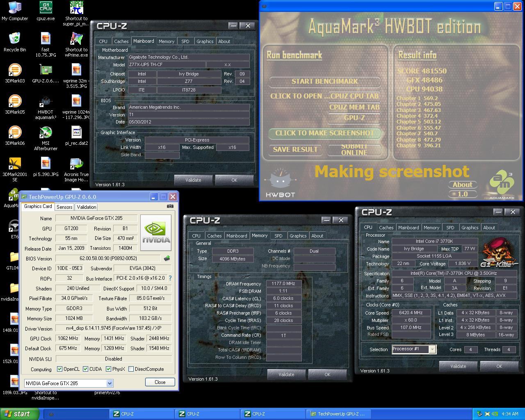
Task: Open wPrime.exe shortcut icon
Action: 76,45
